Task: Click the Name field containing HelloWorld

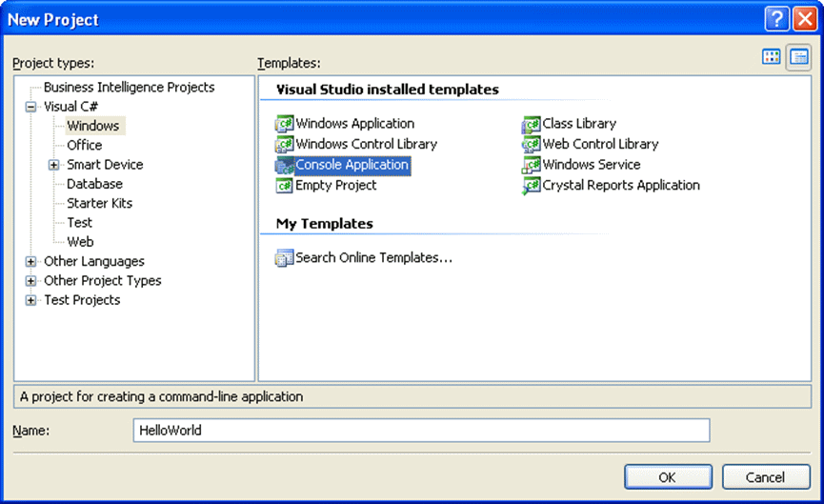Action: tap(421, 431)
